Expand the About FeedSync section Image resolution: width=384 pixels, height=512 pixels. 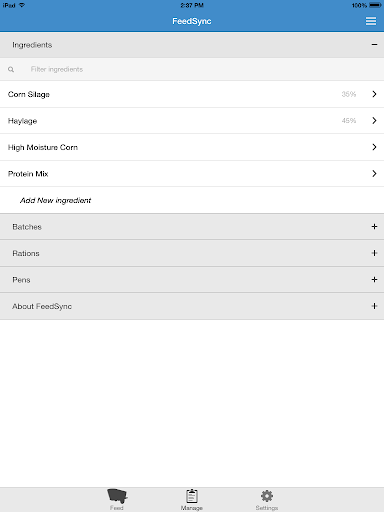[192, 306]
